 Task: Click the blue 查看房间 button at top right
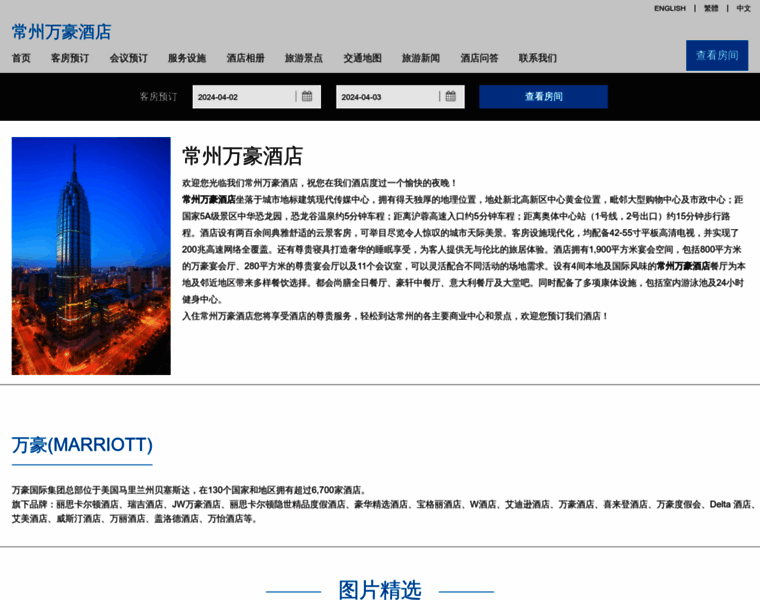(716, 56)
